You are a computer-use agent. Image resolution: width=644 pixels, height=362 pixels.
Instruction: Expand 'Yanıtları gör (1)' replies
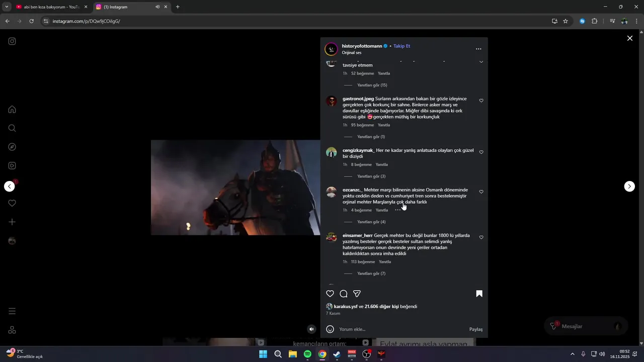[x=371, y=137]
